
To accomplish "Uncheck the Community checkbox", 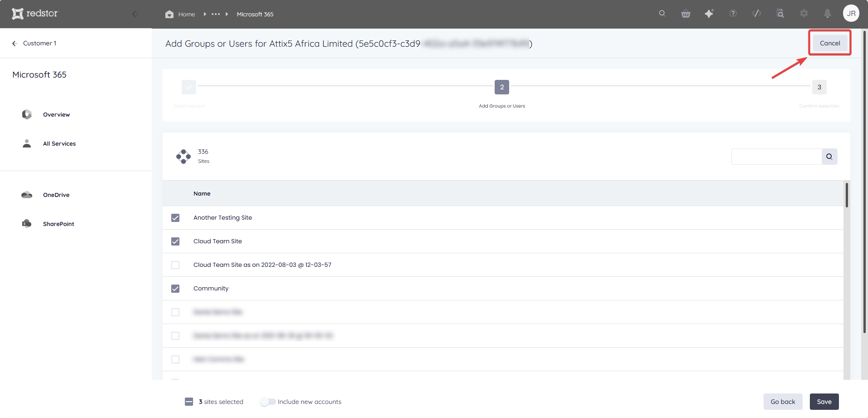I will pos(175,289).
